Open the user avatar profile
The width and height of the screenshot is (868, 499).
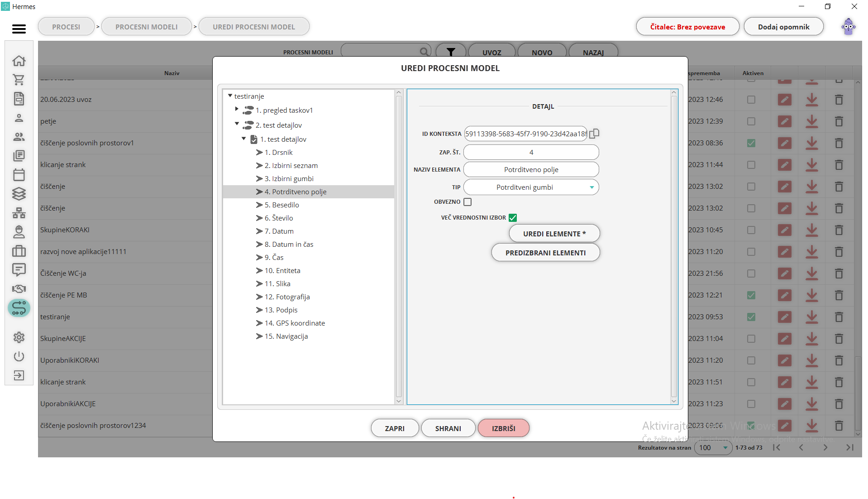pyautogui.click(x=849, y=27)
